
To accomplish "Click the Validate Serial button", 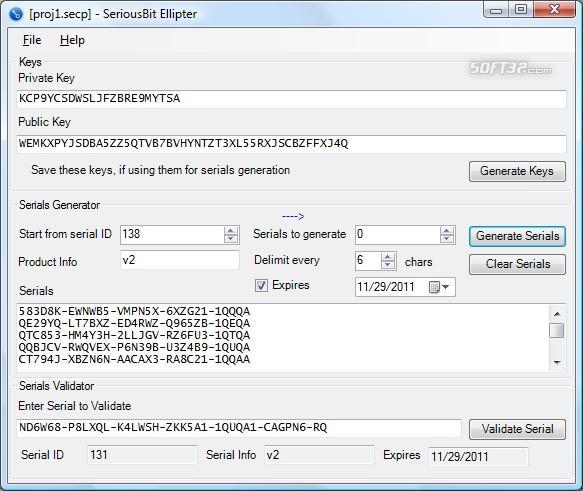I will point(517,429).
